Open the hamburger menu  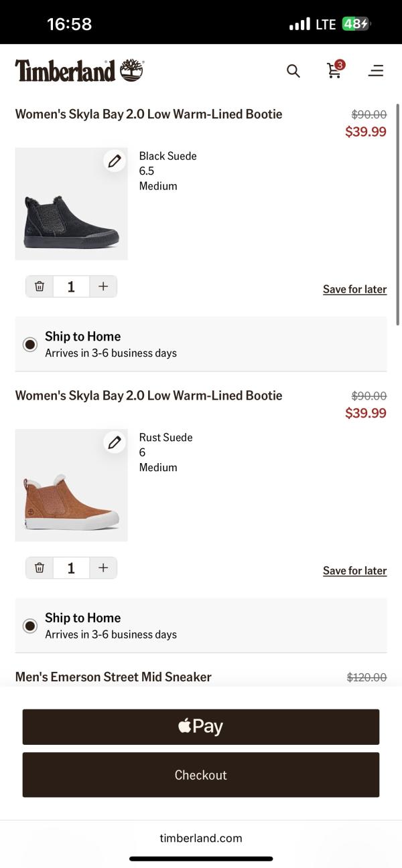coord(376,71)
